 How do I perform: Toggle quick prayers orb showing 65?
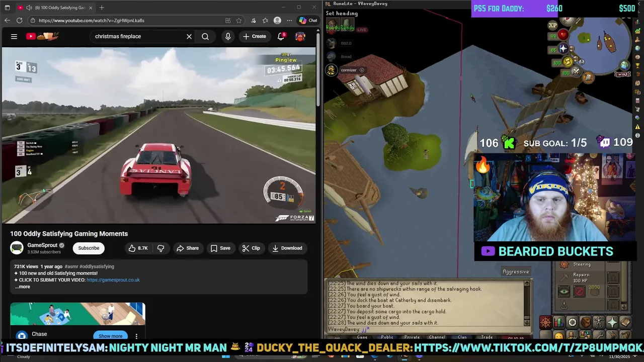coord(558,49)
